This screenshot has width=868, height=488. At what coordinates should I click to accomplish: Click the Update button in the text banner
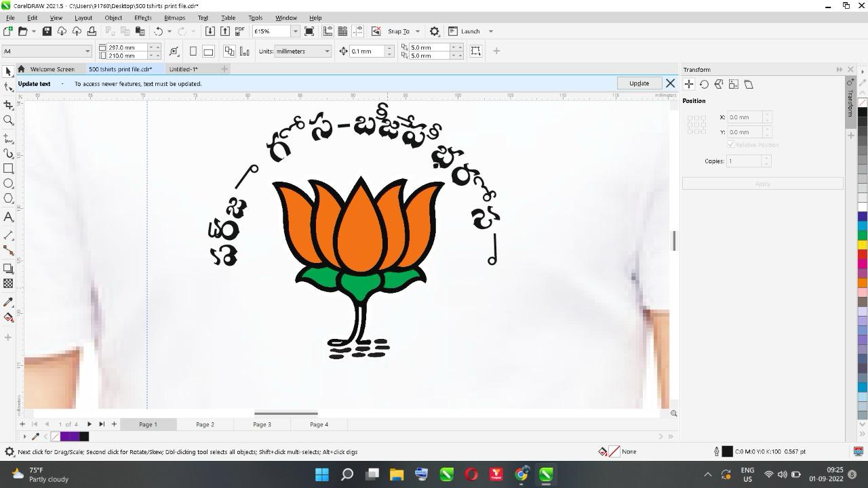(x=639, y=83)
